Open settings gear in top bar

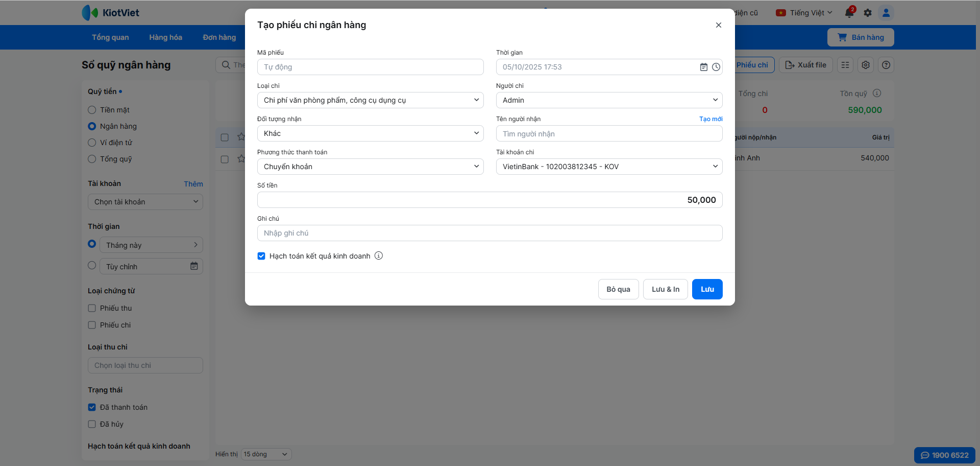(x=868, y=13)
